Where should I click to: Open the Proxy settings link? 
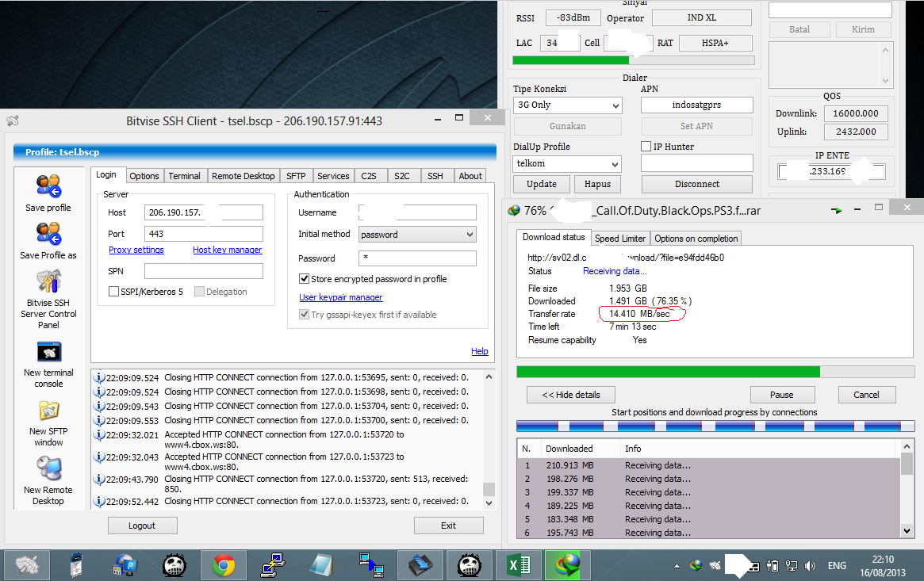coord(136,250)
